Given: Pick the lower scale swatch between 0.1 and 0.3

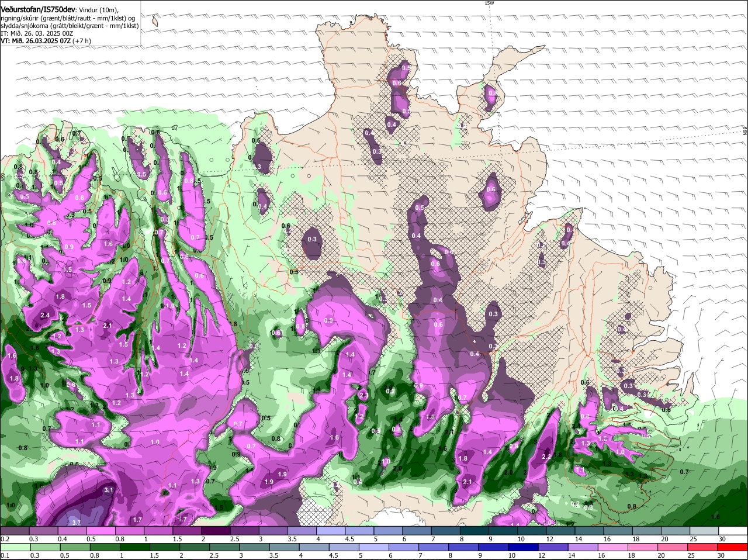Looking at the screenshot, I should click(x=14, y=547).
